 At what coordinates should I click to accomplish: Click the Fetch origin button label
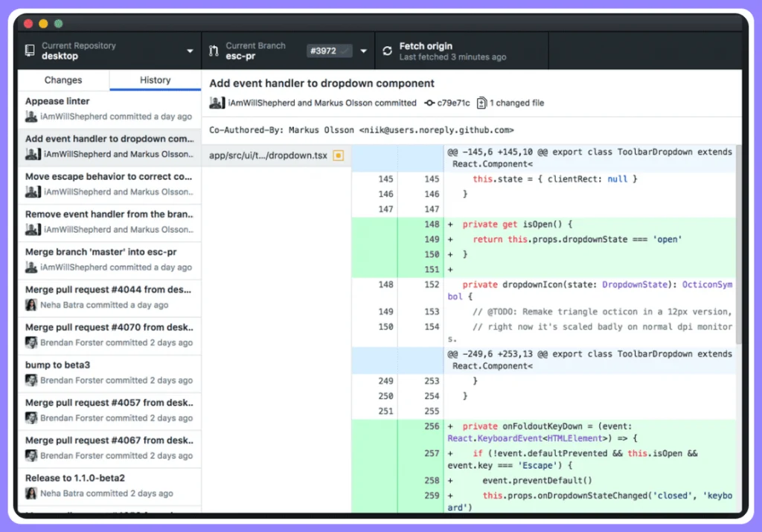[x=426, y=46]
